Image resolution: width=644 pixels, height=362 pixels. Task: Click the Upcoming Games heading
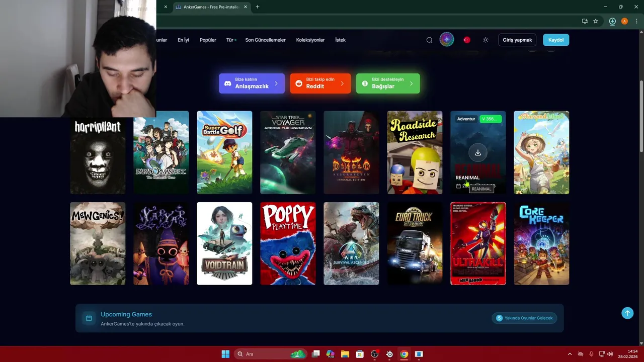coord(126,314)
